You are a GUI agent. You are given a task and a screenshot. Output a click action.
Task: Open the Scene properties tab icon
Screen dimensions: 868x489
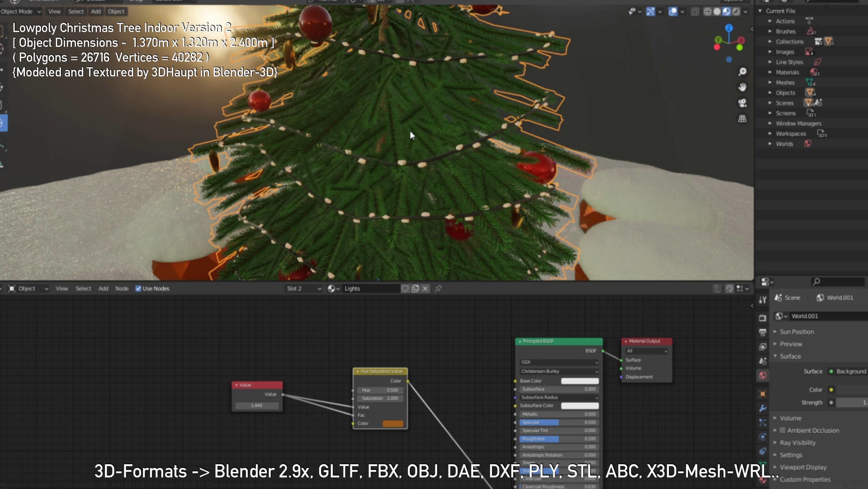click(x=763, y=361)
